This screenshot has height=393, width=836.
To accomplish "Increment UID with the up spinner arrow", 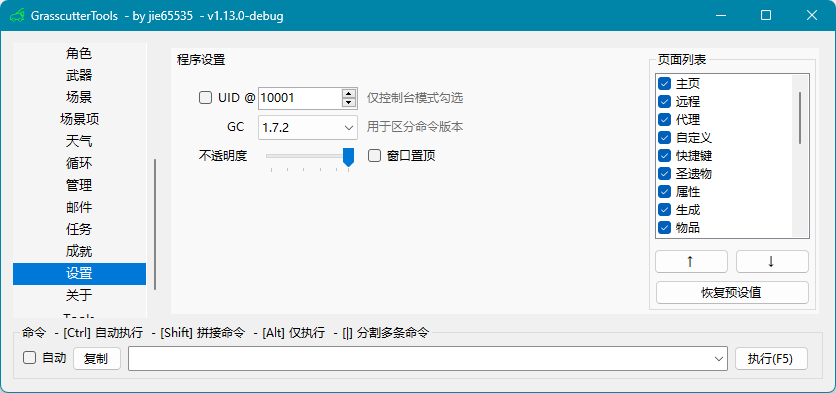I will coord(349,93).
